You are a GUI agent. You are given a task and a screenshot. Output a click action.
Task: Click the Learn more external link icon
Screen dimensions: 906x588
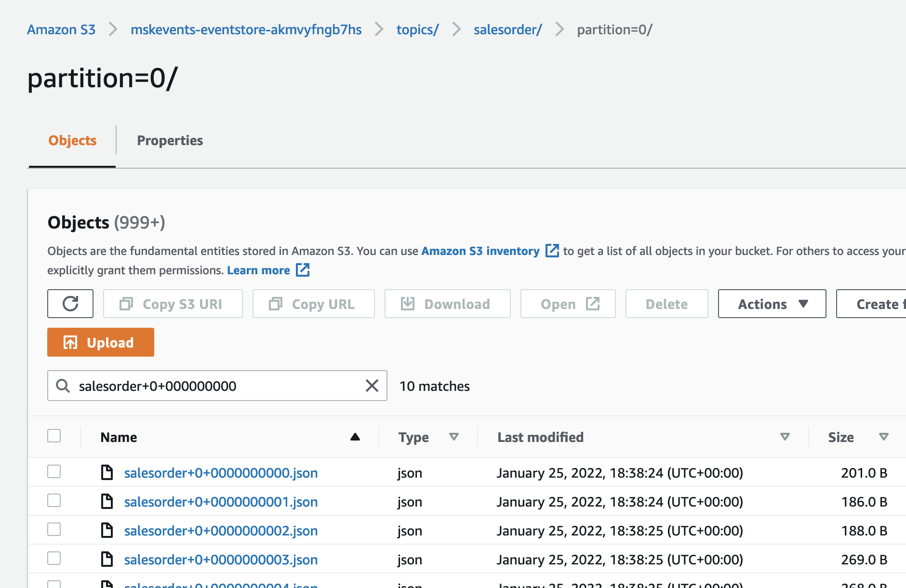303,270
